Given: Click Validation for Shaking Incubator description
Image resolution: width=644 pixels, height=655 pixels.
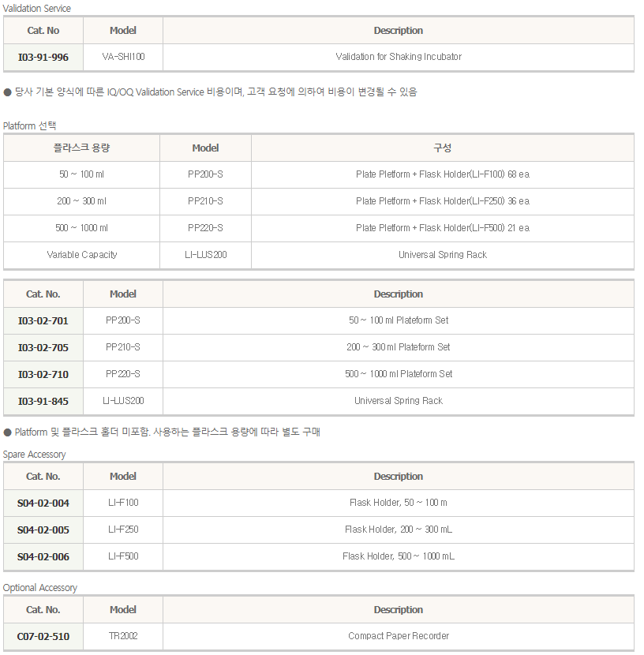Looking at the screenshot, I should [399, 57].
